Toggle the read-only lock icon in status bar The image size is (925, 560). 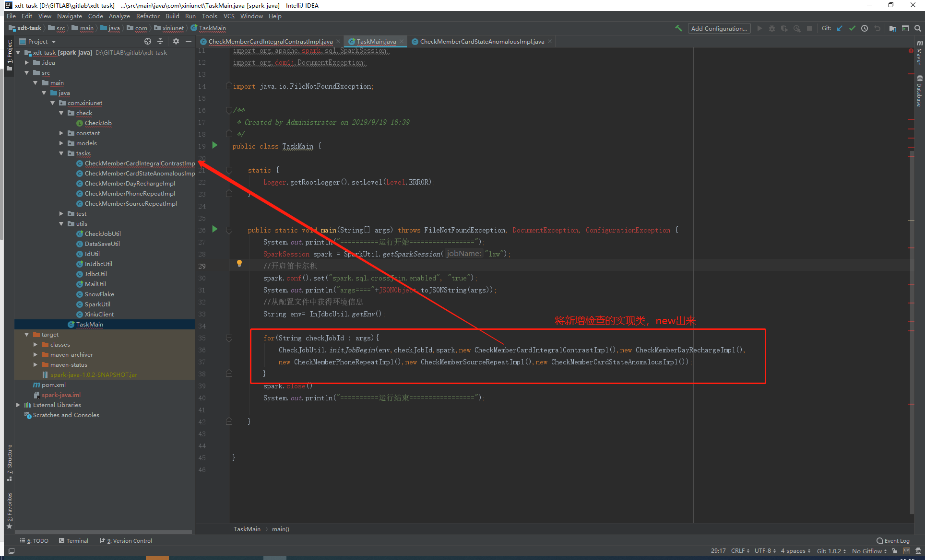(895, 551)
